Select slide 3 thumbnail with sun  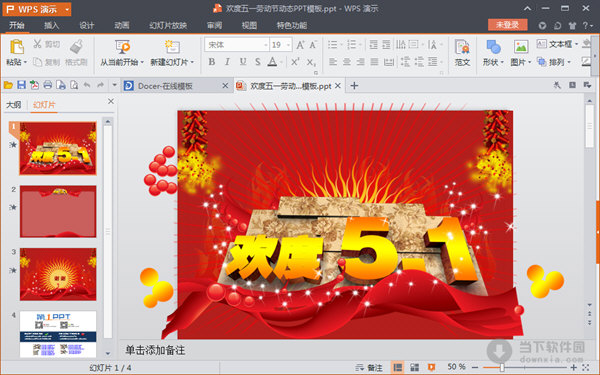pyautogui.click(x=58, y=274)
